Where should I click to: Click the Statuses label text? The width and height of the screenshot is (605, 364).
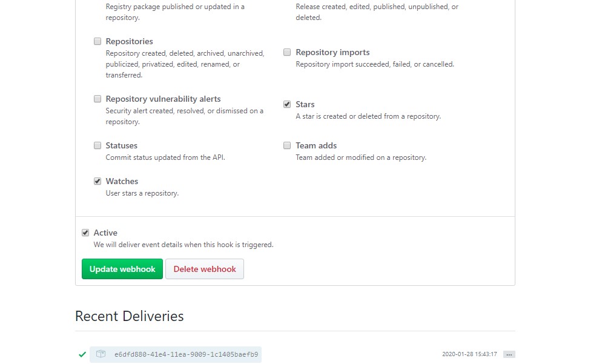point(122,145)
